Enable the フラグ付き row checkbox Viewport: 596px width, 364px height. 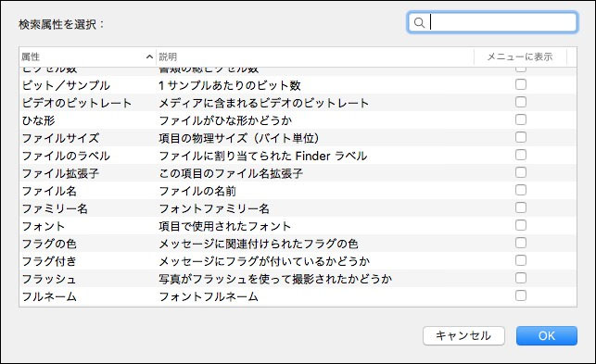tap(521, 260)
